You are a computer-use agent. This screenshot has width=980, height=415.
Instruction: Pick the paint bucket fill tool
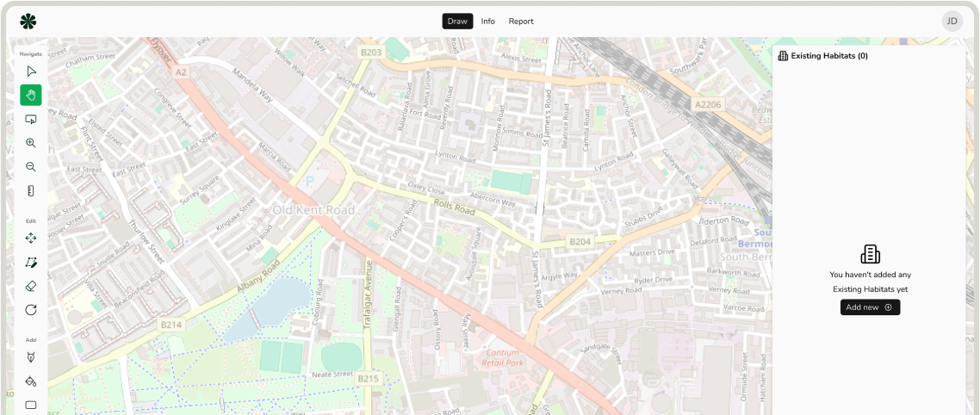click(31, 381)
